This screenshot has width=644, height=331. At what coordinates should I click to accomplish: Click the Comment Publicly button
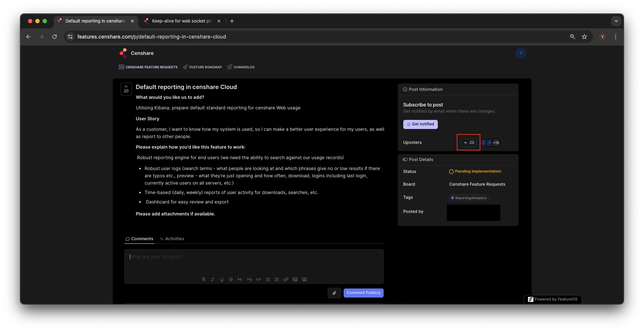pos(363,293)
